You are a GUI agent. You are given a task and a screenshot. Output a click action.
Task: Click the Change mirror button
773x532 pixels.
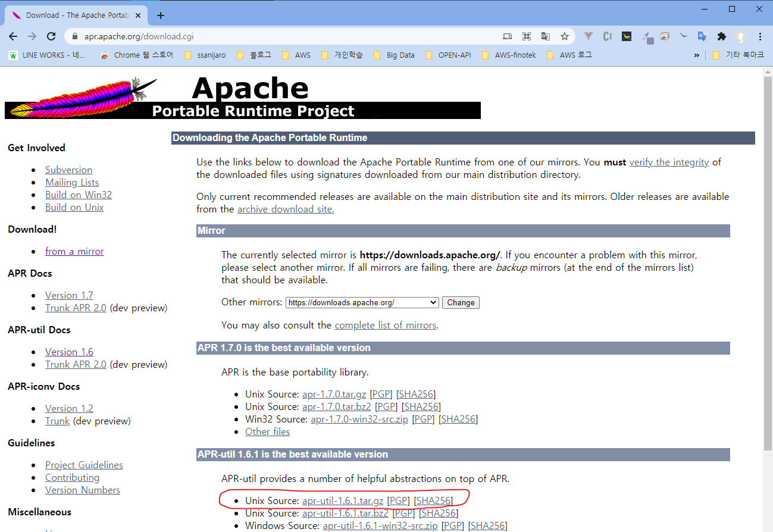click(x=461, y=302)
